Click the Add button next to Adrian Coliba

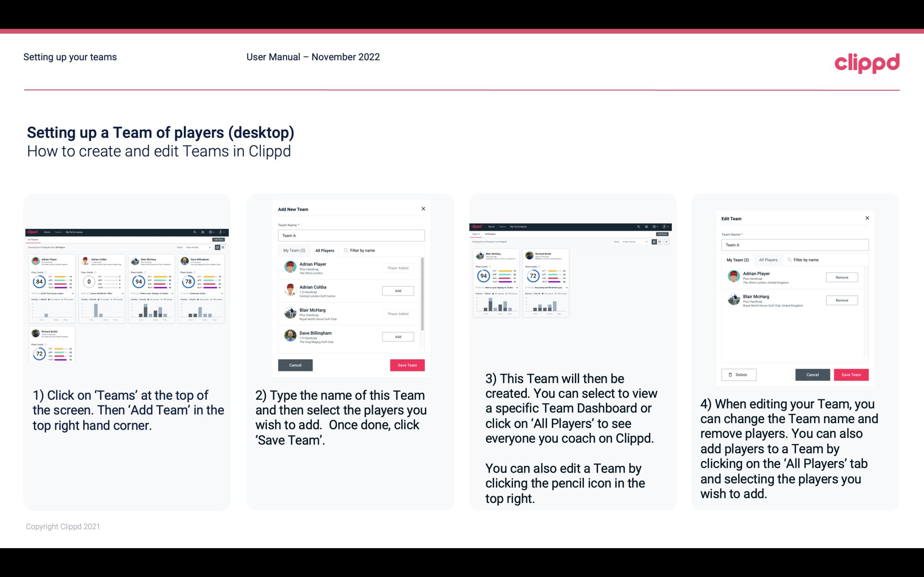pos(397,291)
